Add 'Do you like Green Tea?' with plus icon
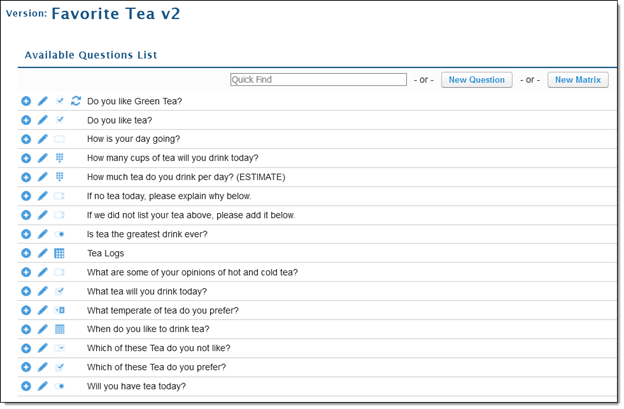This screenshot has width=624, height=409. [26, 101]
